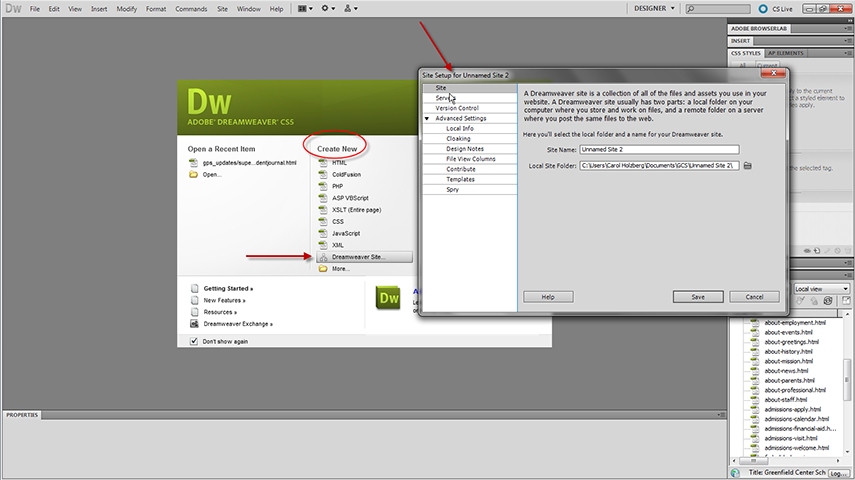Click the Local Site Folder path field
The image size is (855, 480).
659,165
